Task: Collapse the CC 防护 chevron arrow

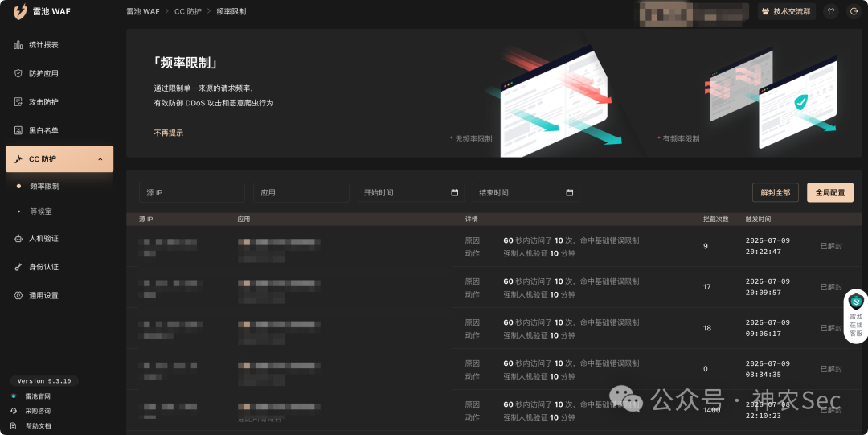Action: pos(100,159)
